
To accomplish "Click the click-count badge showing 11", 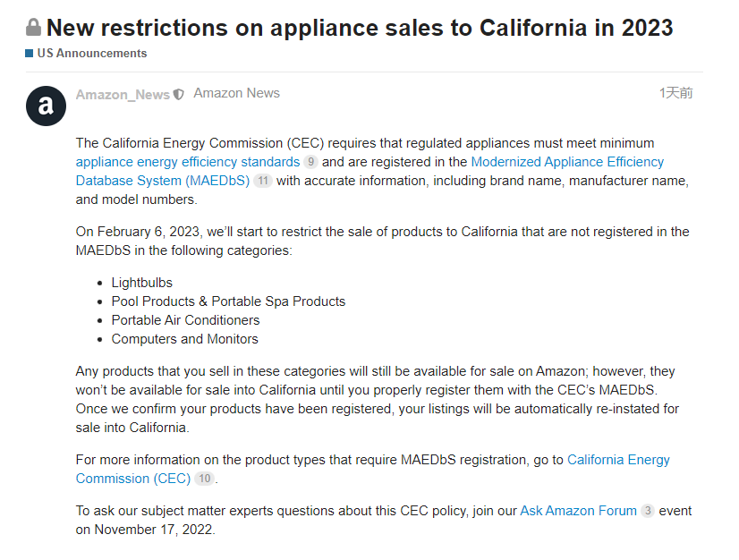I will click(262, 181).
